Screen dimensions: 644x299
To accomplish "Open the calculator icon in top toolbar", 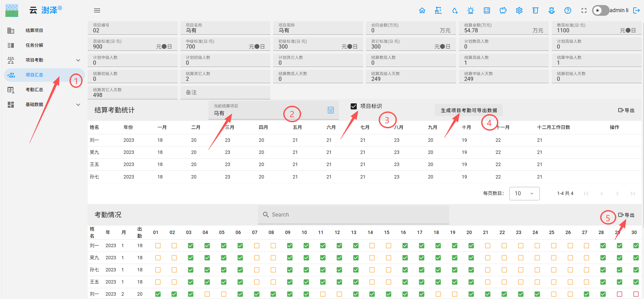I will 487,10.
